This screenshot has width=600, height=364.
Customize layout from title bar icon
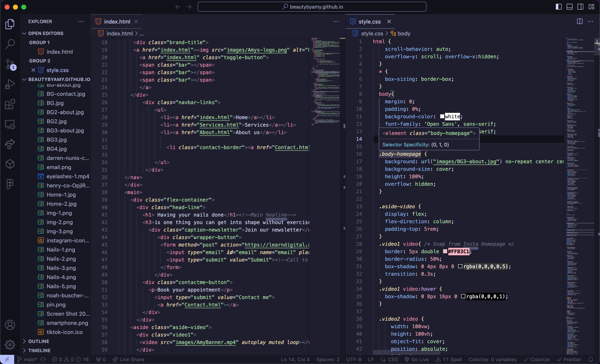coord(592,7)
